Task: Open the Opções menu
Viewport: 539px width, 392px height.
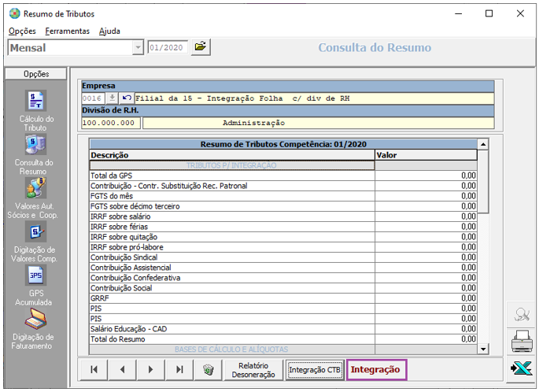Action: 22,31
